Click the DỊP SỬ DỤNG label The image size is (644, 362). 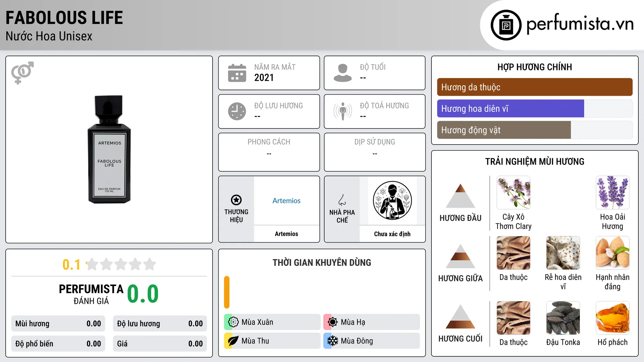coord(375,142)
